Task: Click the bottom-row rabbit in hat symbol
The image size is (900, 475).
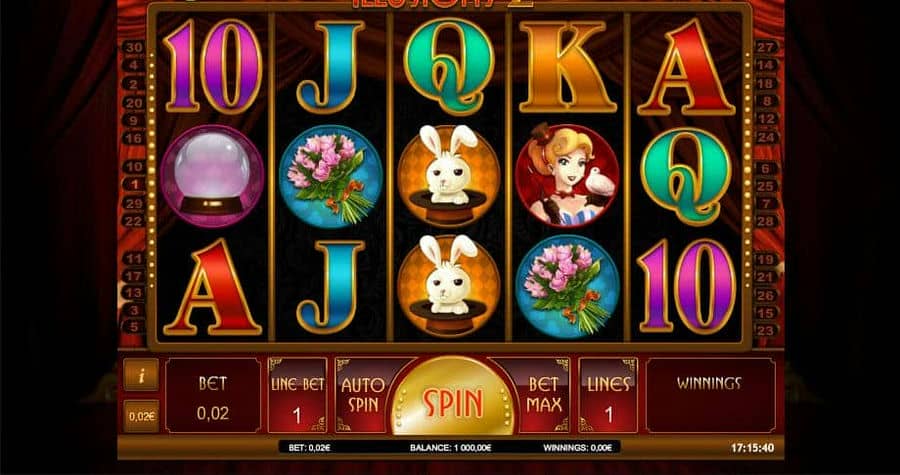Action: pyautogui.click(x=448, y=286)
